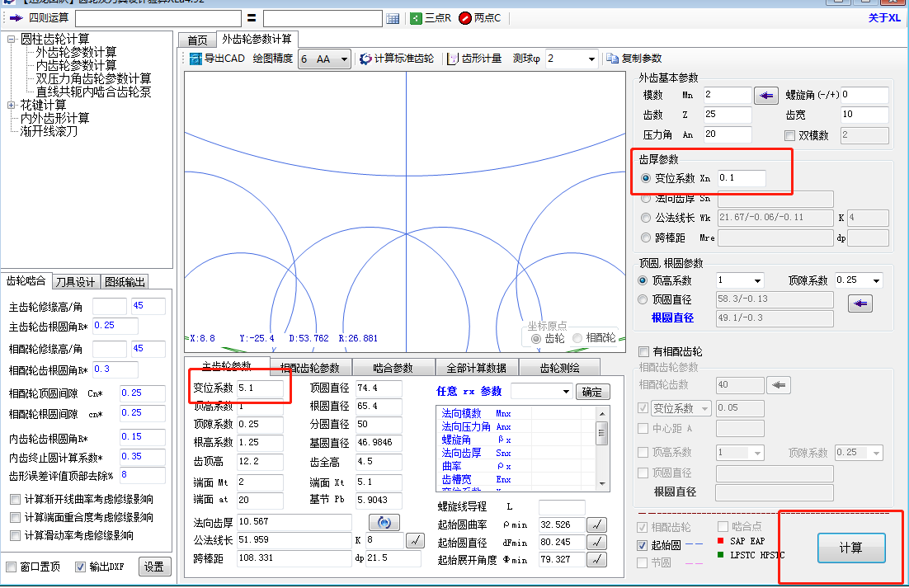Check 计算端面重合度考虑修缘影响
The image size is (909, 588).
15,517
